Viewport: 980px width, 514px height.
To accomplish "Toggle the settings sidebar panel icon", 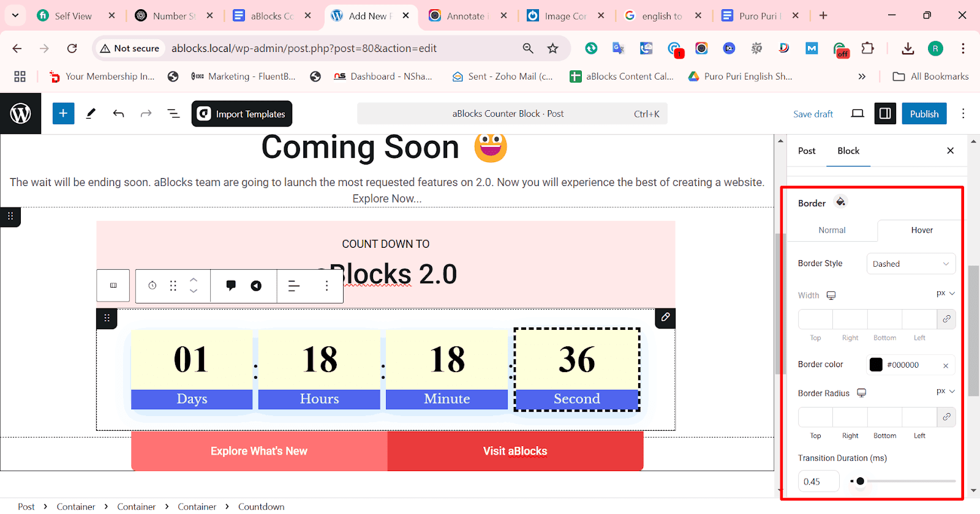I will 885,113.
